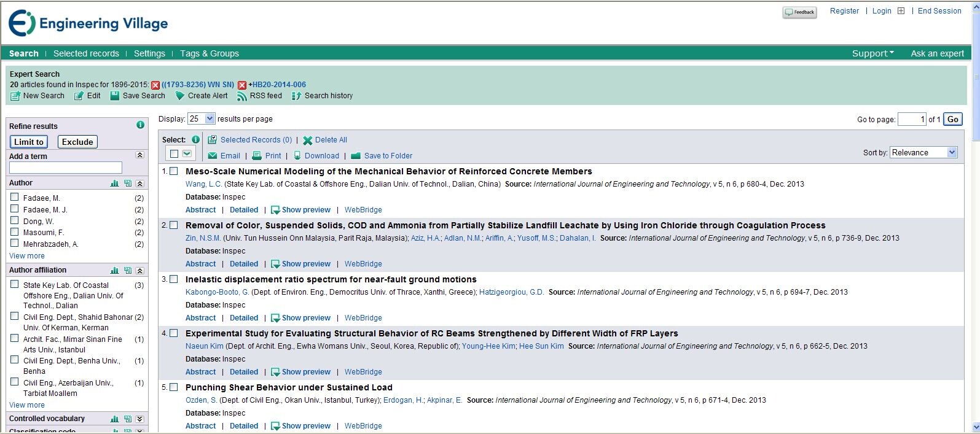The image size is (980, 434).
Task: Export the Author facet data
Action: [x=127, y=183]
